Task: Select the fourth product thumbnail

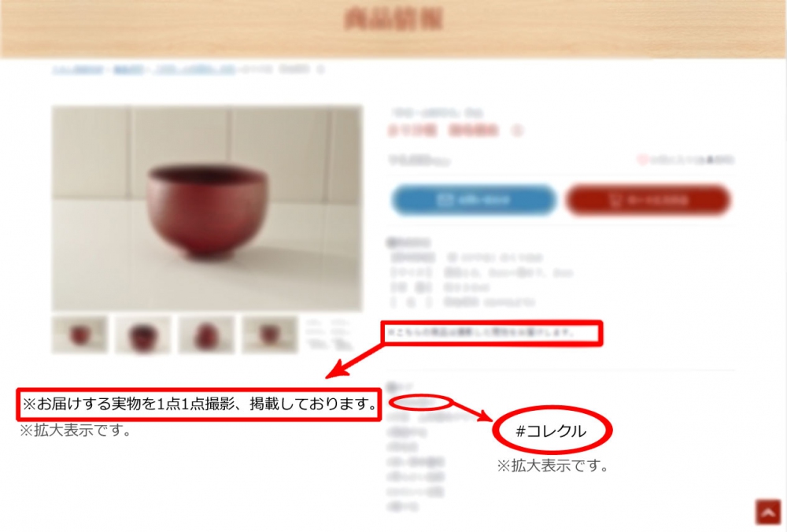Action: tap(269, 334)
